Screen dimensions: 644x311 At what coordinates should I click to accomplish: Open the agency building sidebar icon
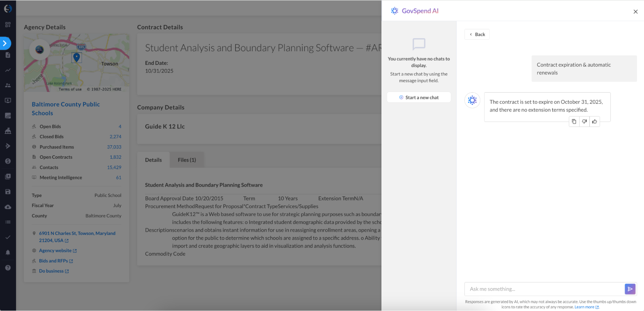point(8,131)
